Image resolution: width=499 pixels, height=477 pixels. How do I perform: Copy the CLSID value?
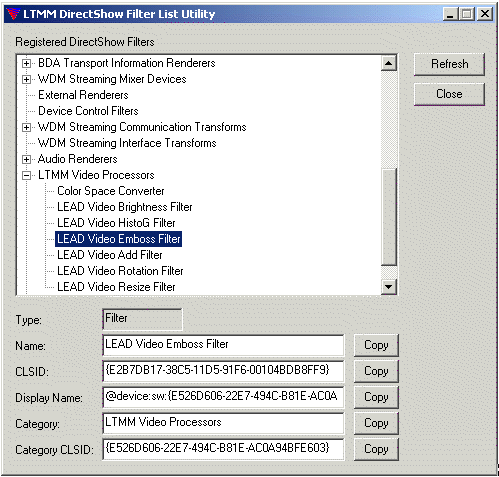point(376,371)
